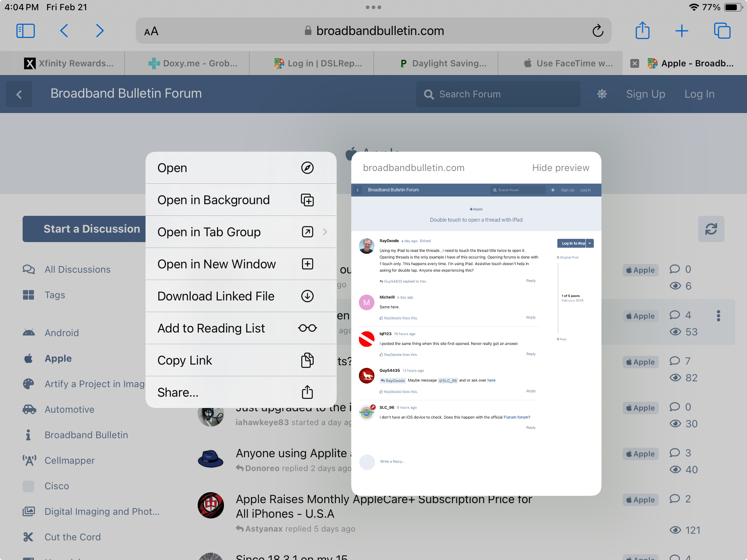Open All Discussions in the sidebar
747x560 pixels.
click(77, 269)
